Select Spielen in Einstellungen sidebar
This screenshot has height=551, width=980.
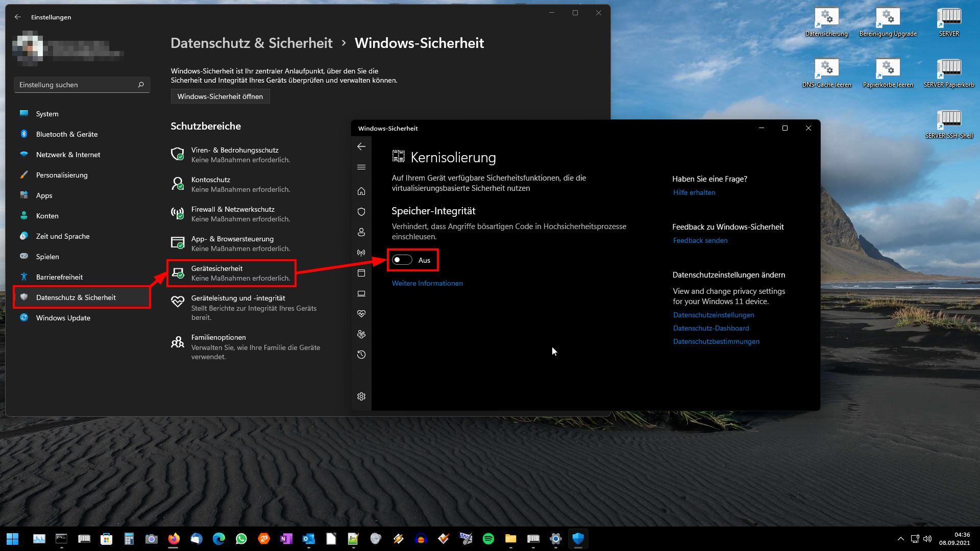tap(82, 257)
